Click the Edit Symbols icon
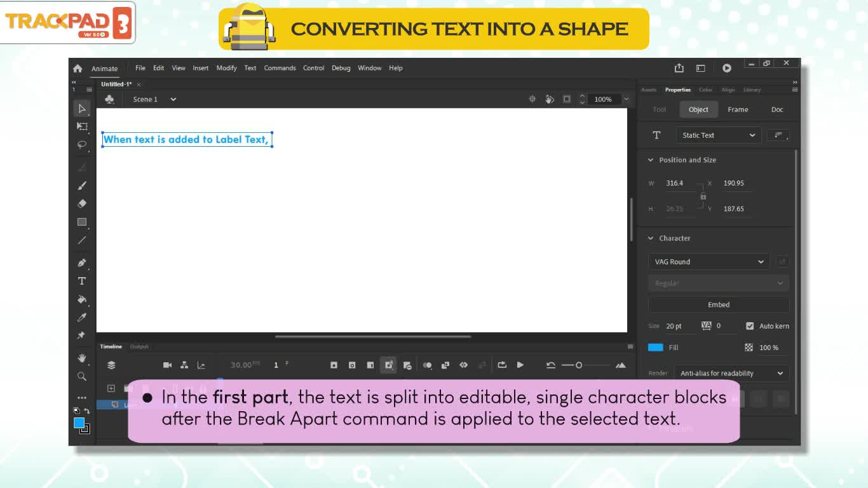This screenshot has height=488, width=868. (x=109, y=99)
